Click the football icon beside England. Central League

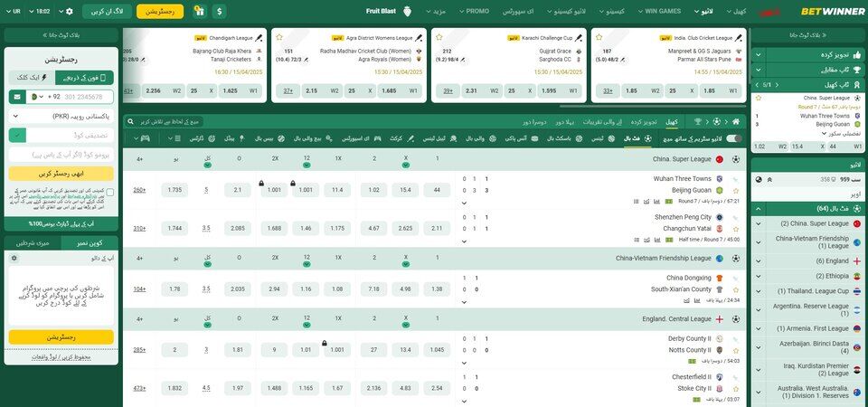736,319
